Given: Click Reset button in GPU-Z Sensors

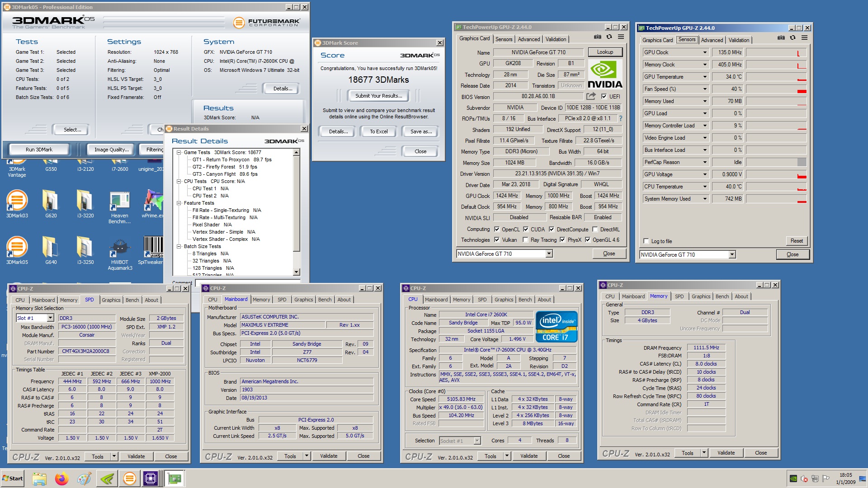Looking at the screenshot, I should click(797, 241).
